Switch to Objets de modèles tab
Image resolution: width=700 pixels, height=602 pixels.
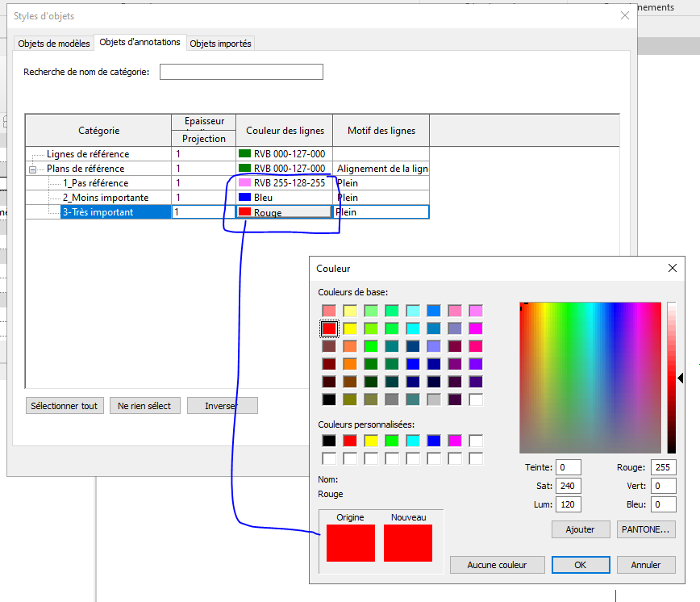[x=54, y=44]
